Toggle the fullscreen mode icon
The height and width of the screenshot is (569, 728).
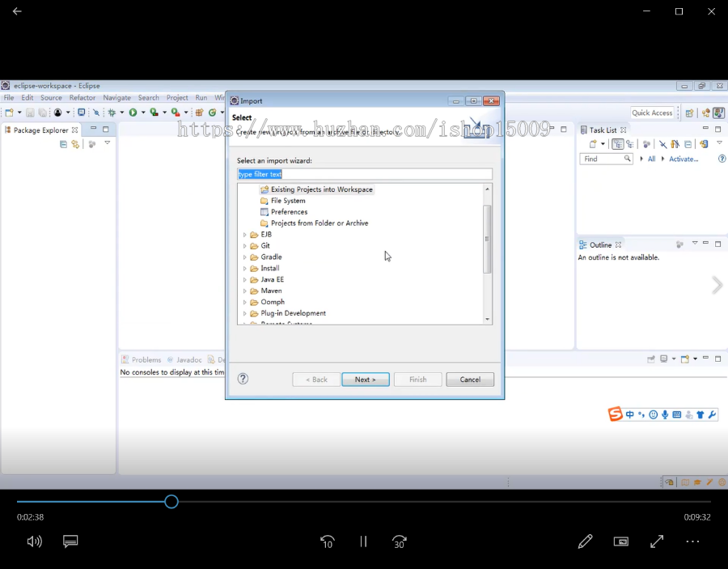tap(657, 541)
